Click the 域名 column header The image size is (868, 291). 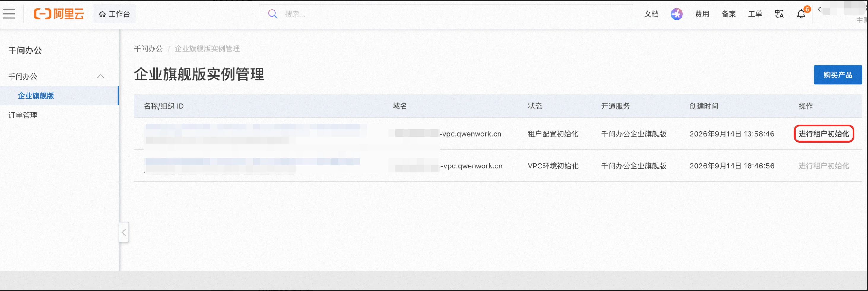400,106
